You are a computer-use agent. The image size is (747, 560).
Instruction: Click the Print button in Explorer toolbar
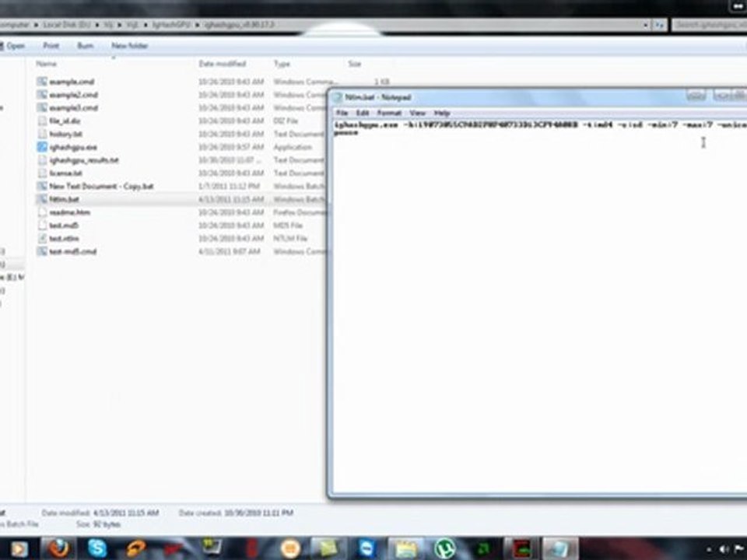coord(51,46)
